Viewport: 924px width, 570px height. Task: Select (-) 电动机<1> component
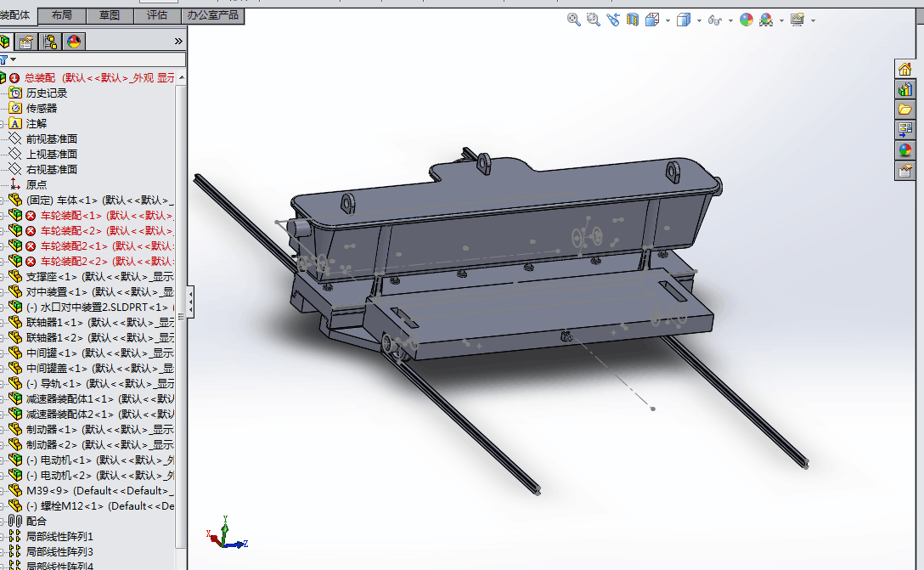(x=99, y=460)
